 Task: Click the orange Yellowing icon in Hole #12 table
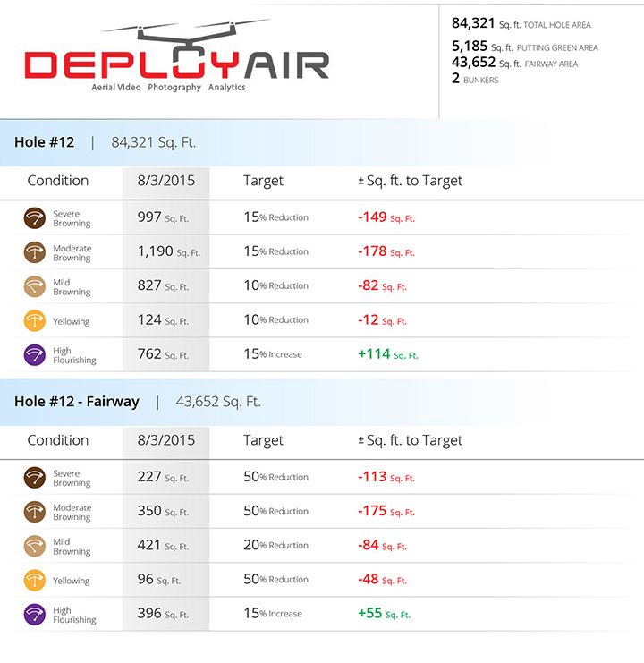(x=35, y=321)
